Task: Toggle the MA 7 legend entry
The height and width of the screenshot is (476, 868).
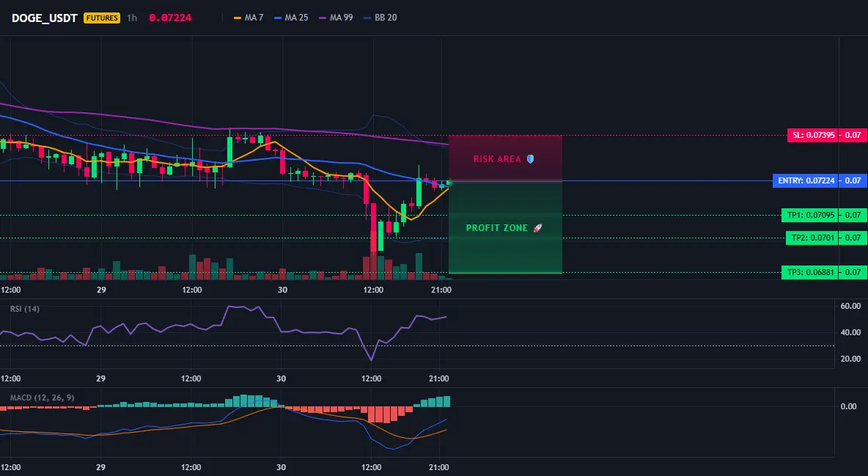Action: pyautogui.click(x=249, y=18)
